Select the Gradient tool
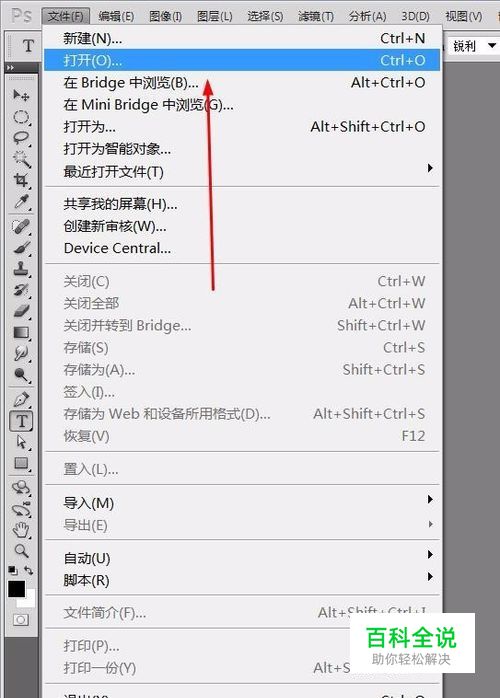 click(x=20, y=333)
